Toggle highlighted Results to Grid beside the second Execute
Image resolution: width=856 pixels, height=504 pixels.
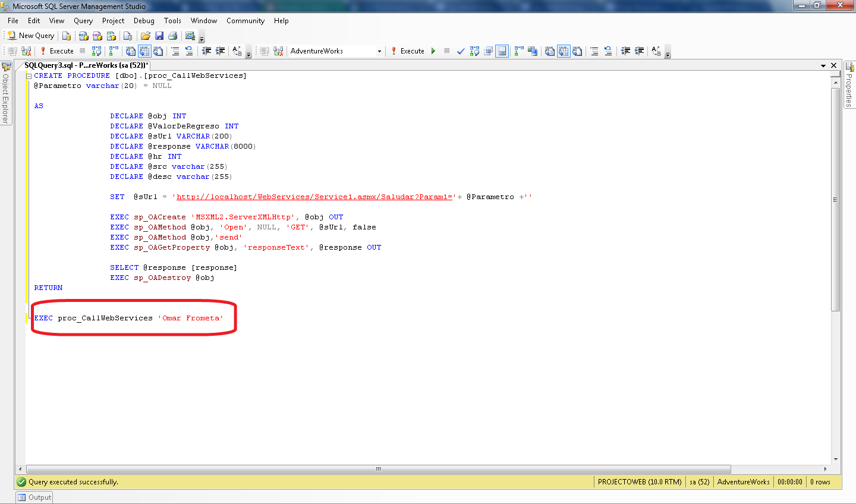(563, 51)
